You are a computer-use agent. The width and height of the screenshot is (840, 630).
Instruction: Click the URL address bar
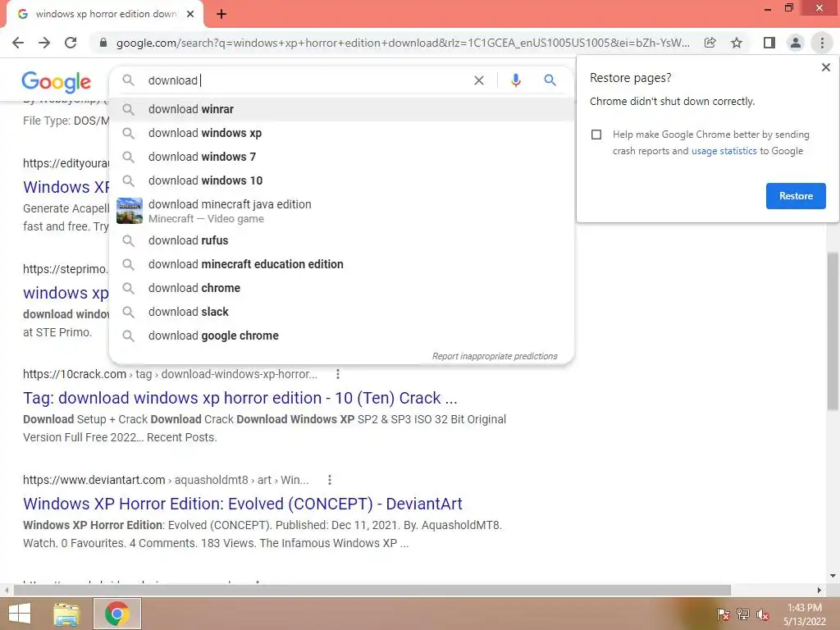coord(402,43)
